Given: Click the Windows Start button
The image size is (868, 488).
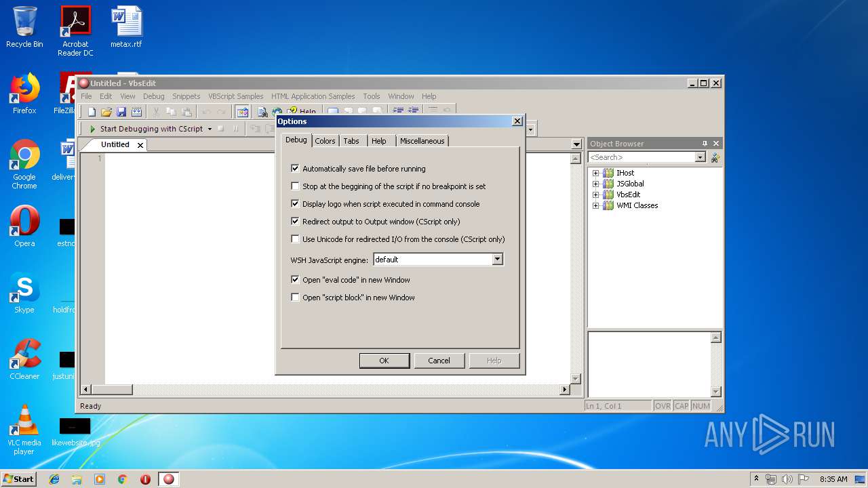Looking at the screenshot, I should click(19, 479).
